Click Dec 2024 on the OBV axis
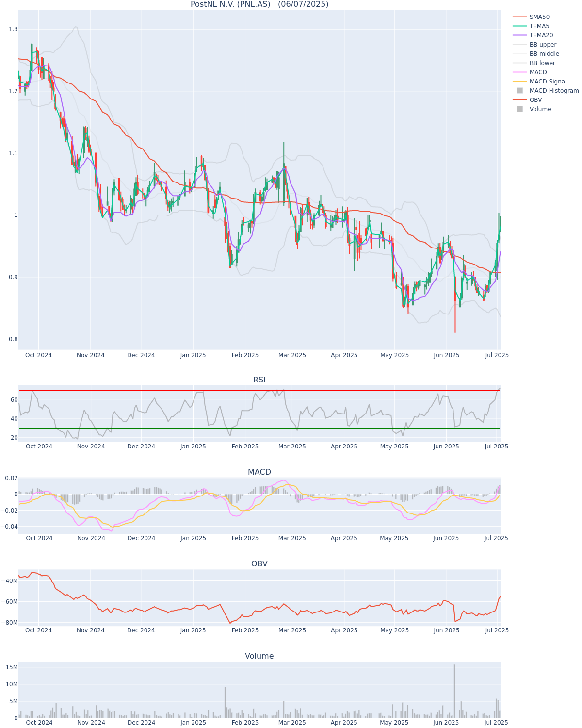 coord(141,630)
